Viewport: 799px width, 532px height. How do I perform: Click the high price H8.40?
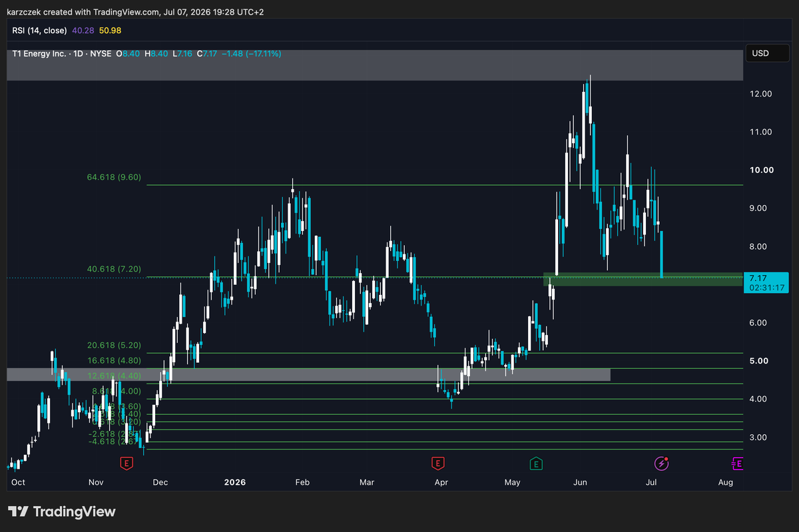click(x=156, y=53)
